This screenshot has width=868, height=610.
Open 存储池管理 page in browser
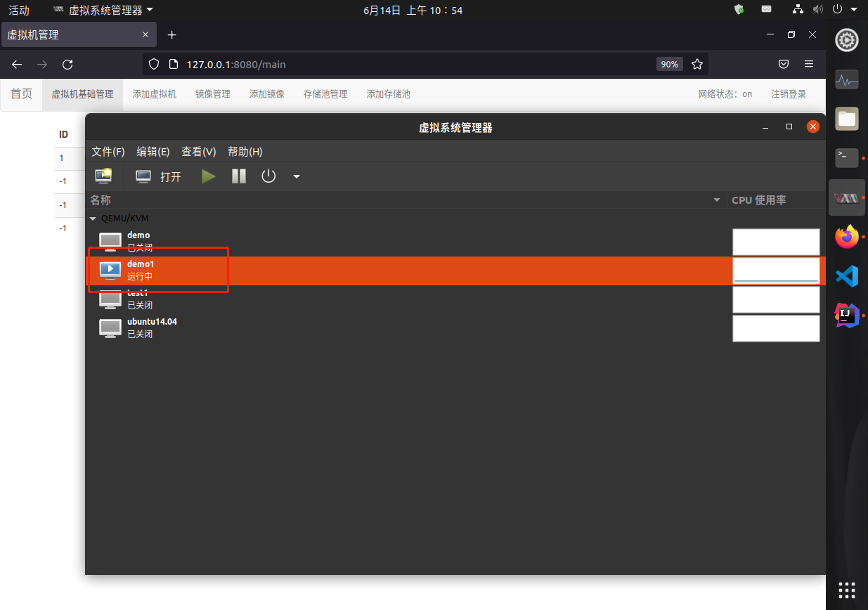(325, 94)
